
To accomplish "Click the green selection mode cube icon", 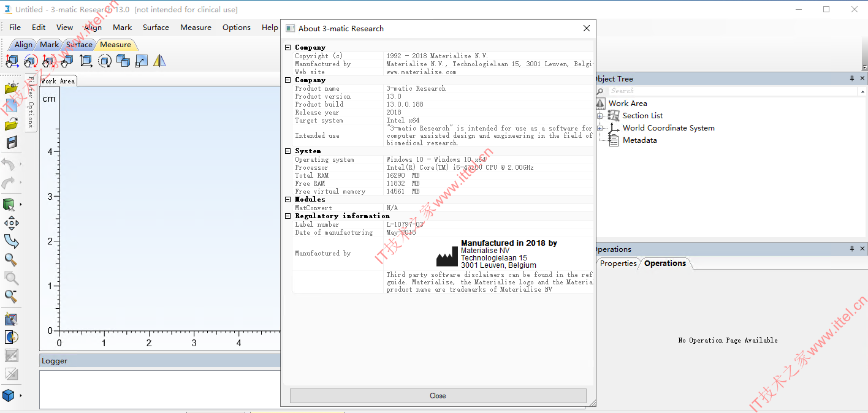I will pyautogui.click(x=9, y=204).
